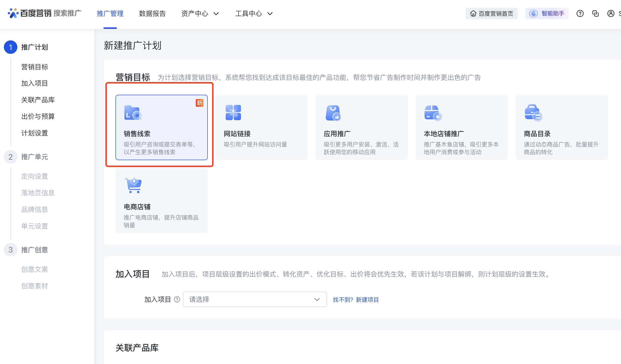Screen dimensions: 621x364
Task: Click 找不到?新建项目 link
Action: click(x=356, y=300)
